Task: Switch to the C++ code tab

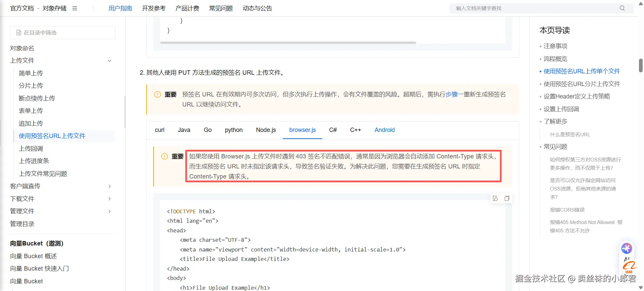Action: click(x=356, y=130)
